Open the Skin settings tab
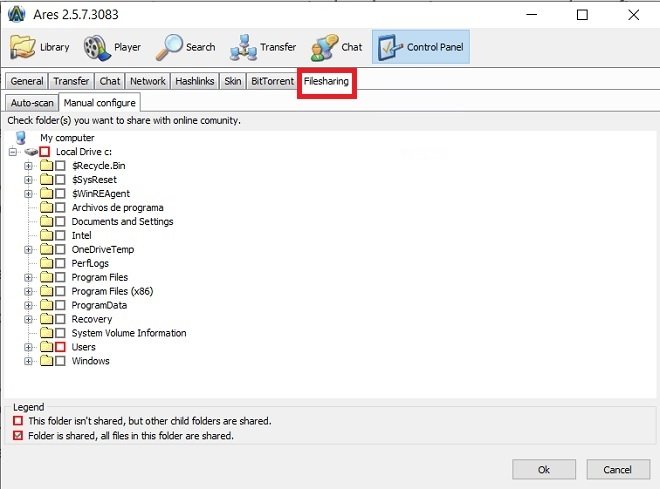The height and width of the screenshot is (489, 660). [232, 81]
